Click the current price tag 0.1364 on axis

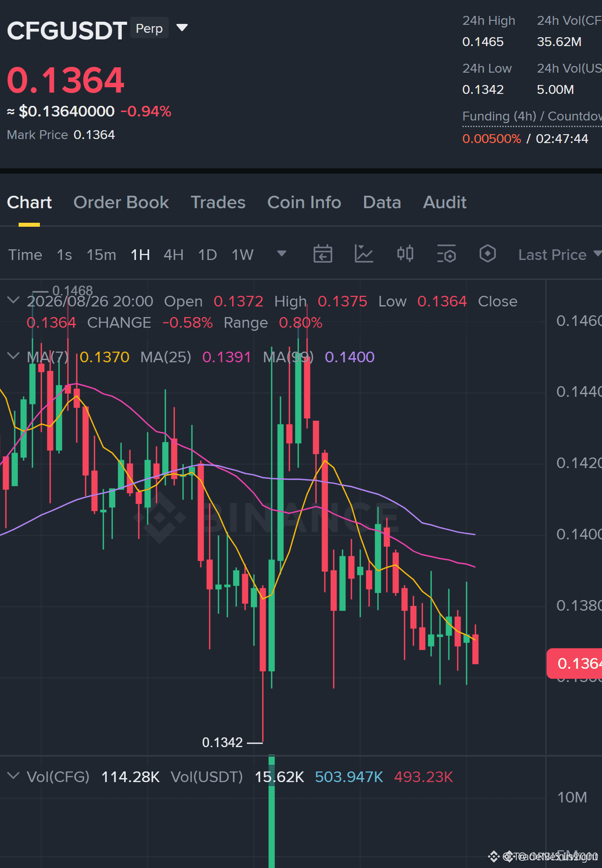(x=575, y=663)
